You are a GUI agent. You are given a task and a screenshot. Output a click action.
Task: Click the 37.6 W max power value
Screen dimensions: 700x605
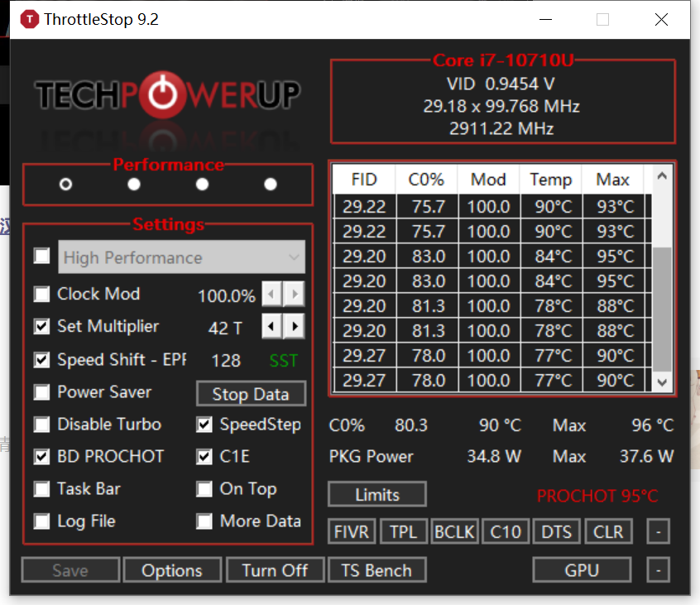[646, 456]
